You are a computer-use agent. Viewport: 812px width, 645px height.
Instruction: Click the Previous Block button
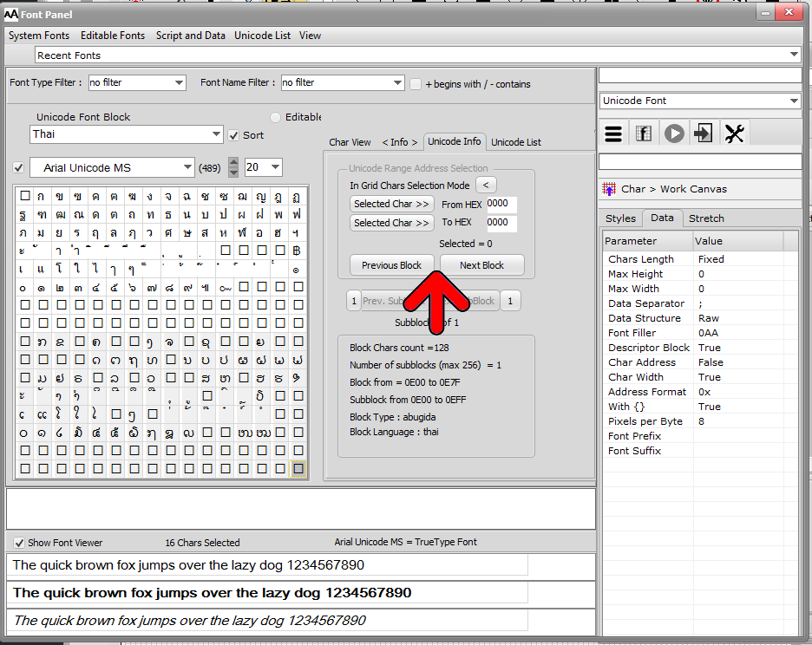(x=392, y=265)
